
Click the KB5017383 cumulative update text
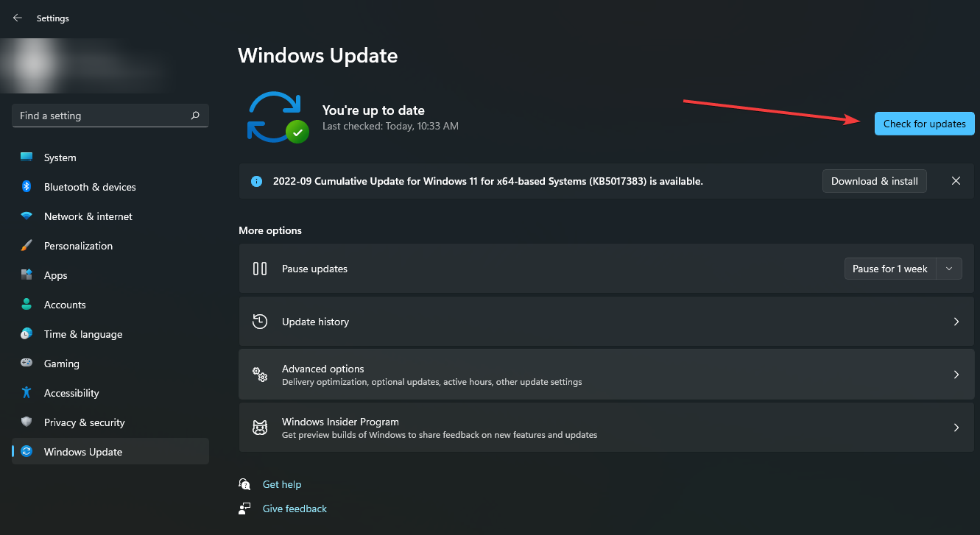point(488,181)
